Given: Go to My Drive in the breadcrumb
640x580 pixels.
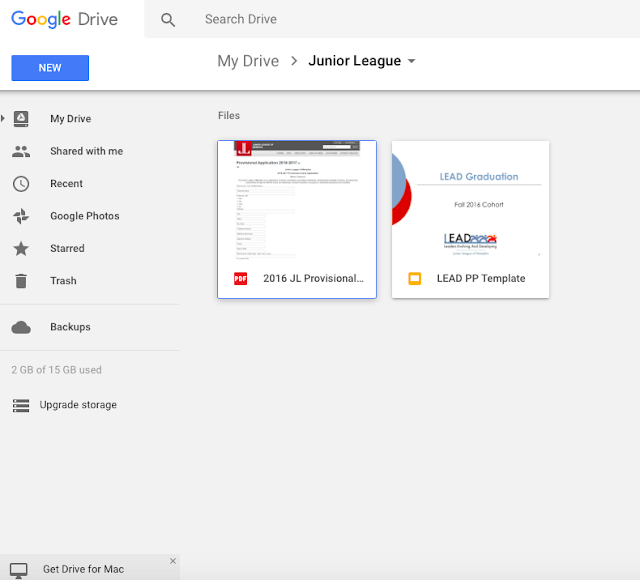Looking at the screenshot, I should click(248, 61).
